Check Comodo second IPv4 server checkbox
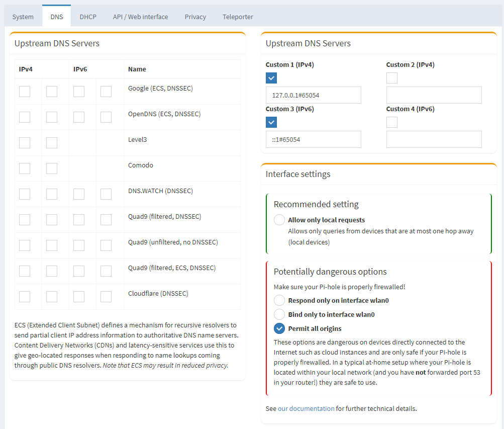The height and width of the screenshot is (429, 504). [52, 168]
